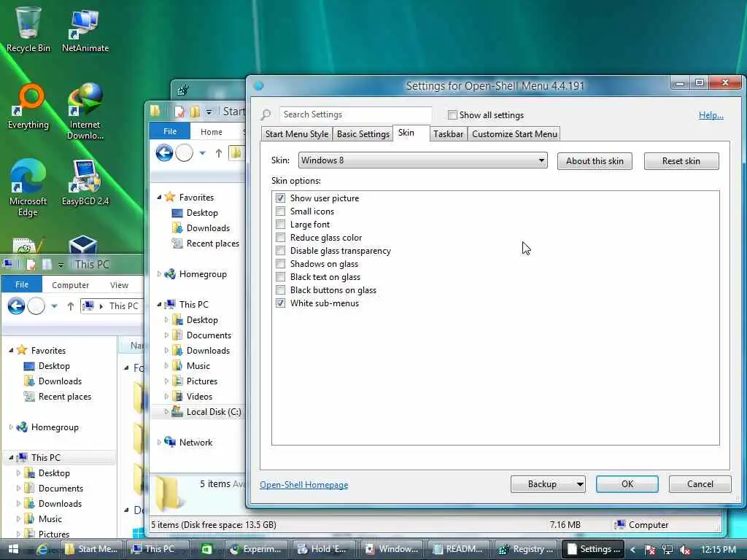Open the EasyBCD 2.4 desktop shortcut
This screenshot has width=747, height=560.
pyautogui.click(x=85, y=182)
